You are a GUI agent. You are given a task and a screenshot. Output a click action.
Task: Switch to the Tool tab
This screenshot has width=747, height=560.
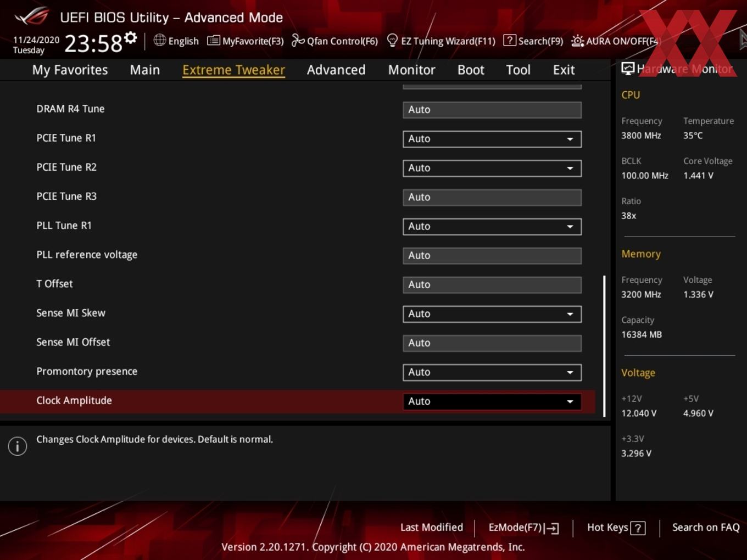coord(518,70)
